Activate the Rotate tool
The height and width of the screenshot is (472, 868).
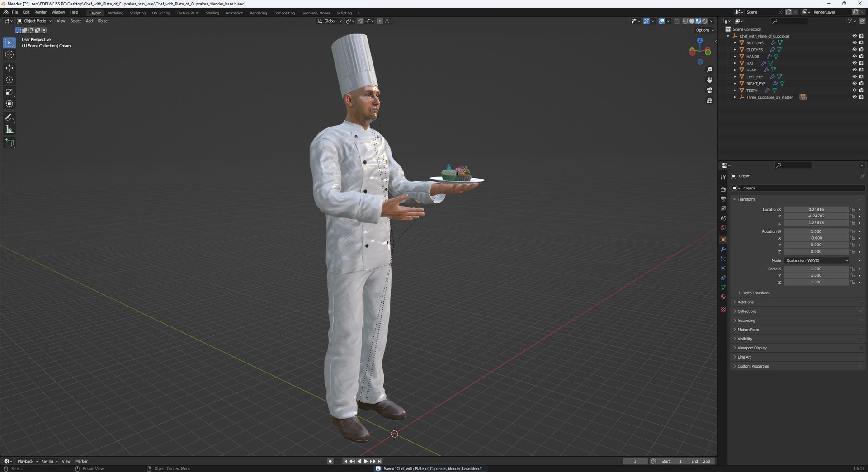pos(9,80)
